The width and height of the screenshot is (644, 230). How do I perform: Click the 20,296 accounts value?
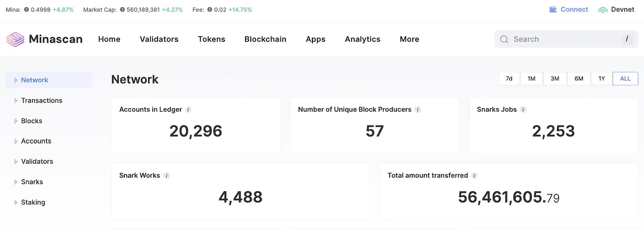196,131
